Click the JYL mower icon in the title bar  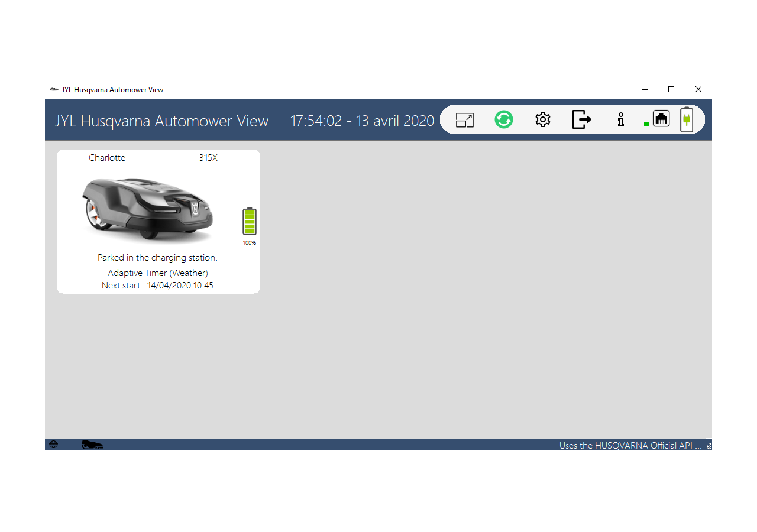pyautogui.click(x=54, y=89)
